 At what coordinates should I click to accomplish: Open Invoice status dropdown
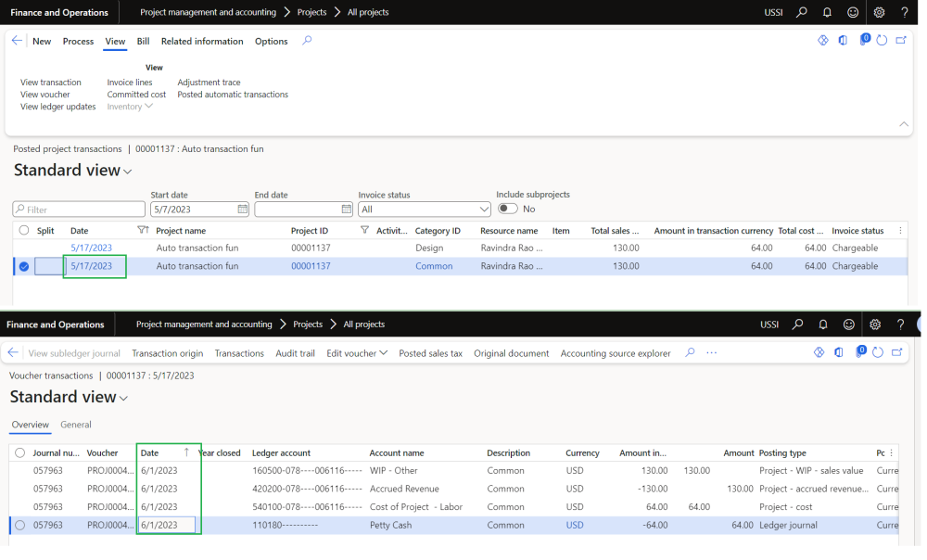[483, 210]
